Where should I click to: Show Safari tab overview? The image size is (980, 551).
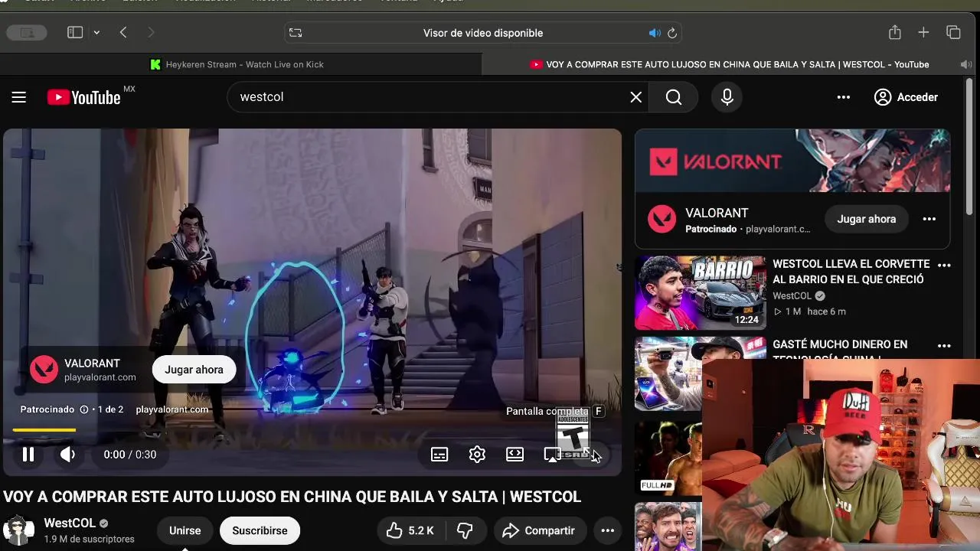(x=953, y=33)
